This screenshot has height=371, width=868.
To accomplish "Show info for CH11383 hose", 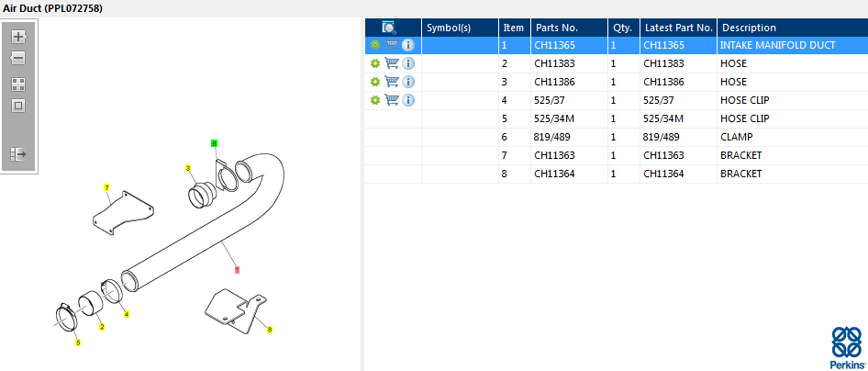I will pos(408,63).
